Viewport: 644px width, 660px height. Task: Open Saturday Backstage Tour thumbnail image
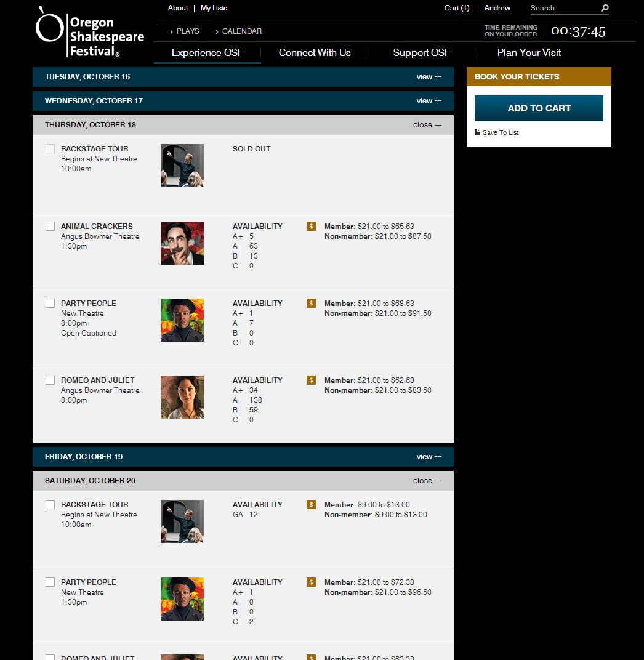point(182,521)
